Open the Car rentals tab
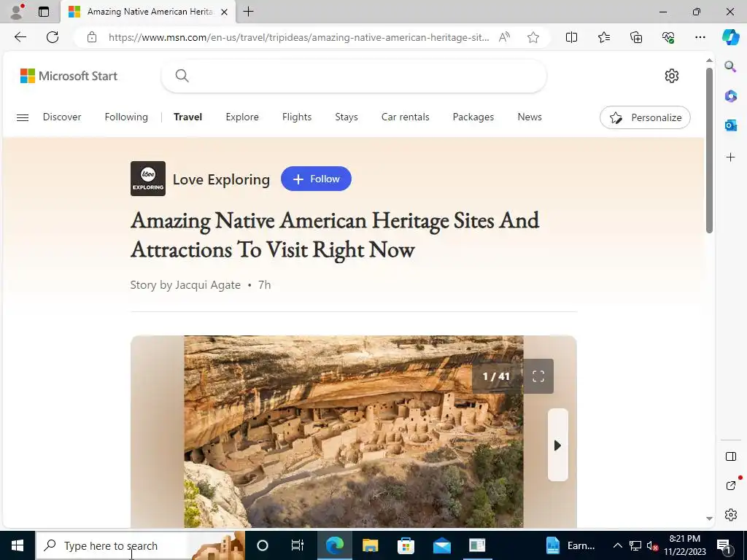 406,117
